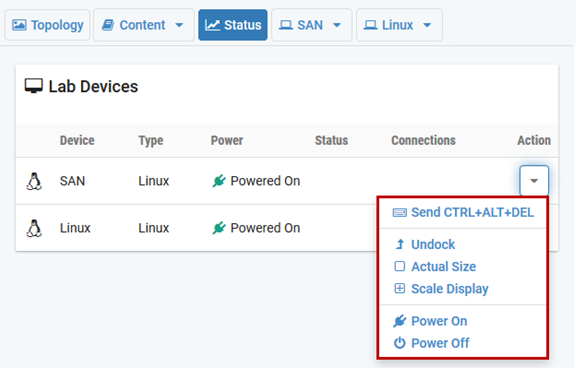Choose Send CTRL+ALT+DEL from the menu
Screen dimensions: 576x370
[463, 212]
